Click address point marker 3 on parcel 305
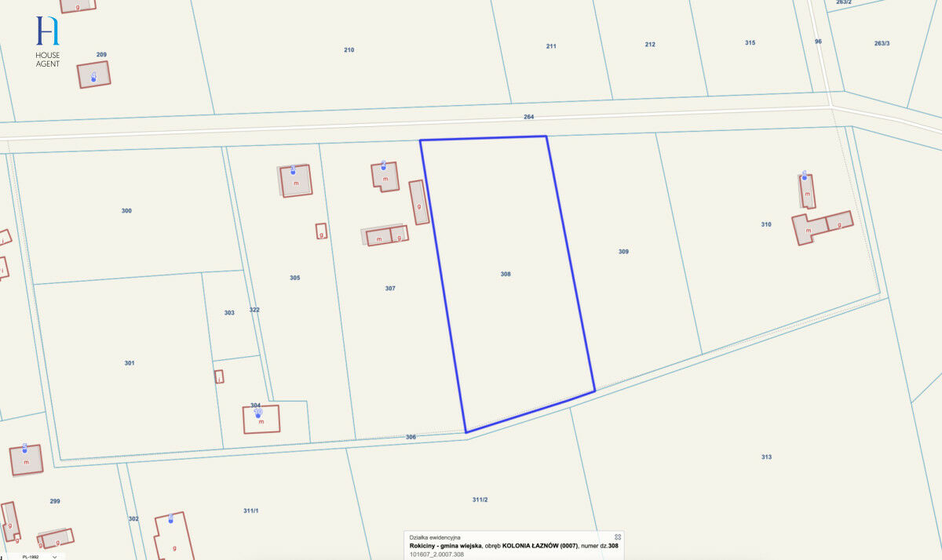 pyautogui.click(x=293, y=169)
